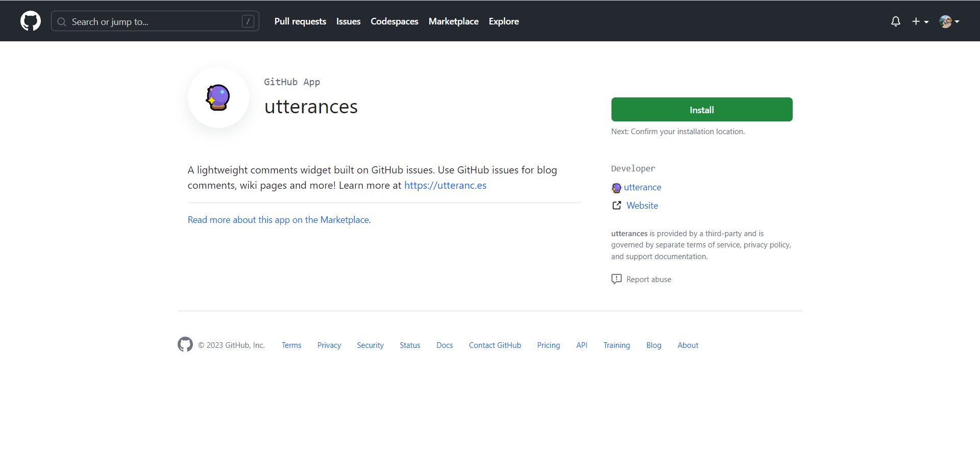Screen dimensions: 980x455
Task: Click the © 2023 GitHub, Inc. text
Action: coord(231,345)
